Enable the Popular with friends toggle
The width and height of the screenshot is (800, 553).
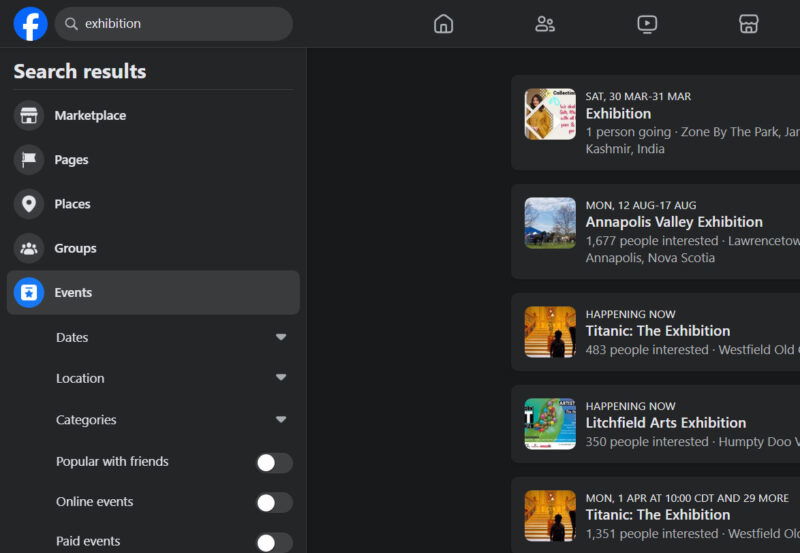click(274, 463)
